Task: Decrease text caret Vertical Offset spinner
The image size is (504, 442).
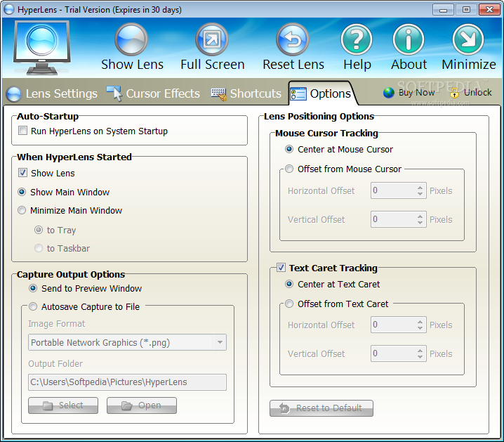Action: point(420,357)
